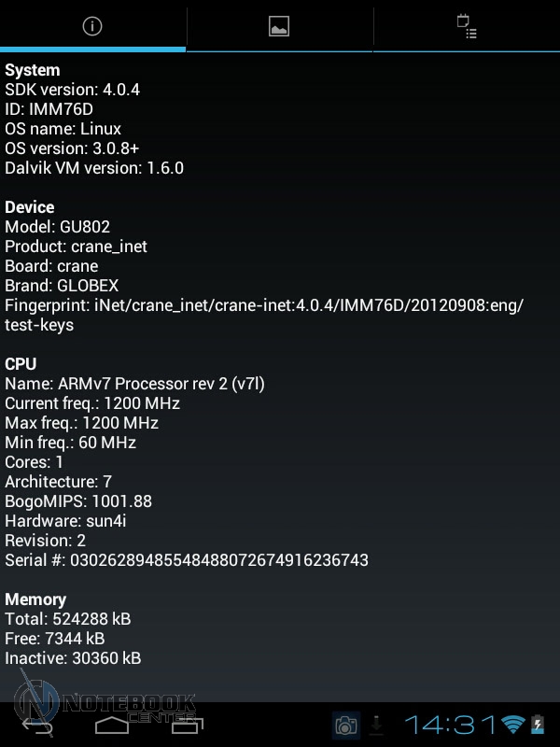Tap the CPU section header
This screenshot has height=747, width=560.
21,364
